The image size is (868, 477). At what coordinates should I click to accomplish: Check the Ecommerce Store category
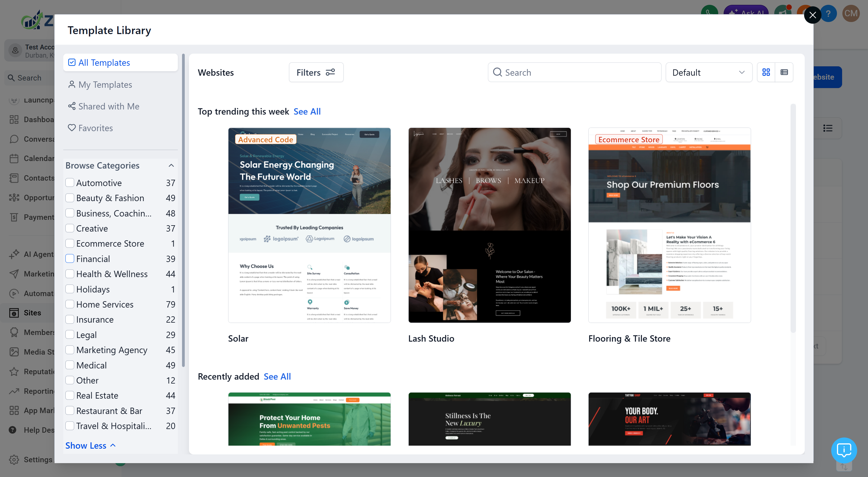[x=70, y=243]
